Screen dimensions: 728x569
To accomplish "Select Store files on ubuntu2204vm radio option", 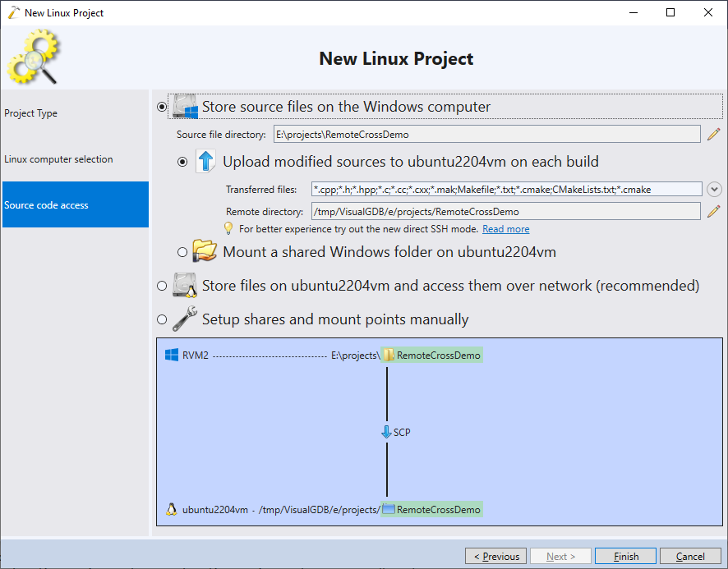I will pyautogui.click(x=162, y=286).
